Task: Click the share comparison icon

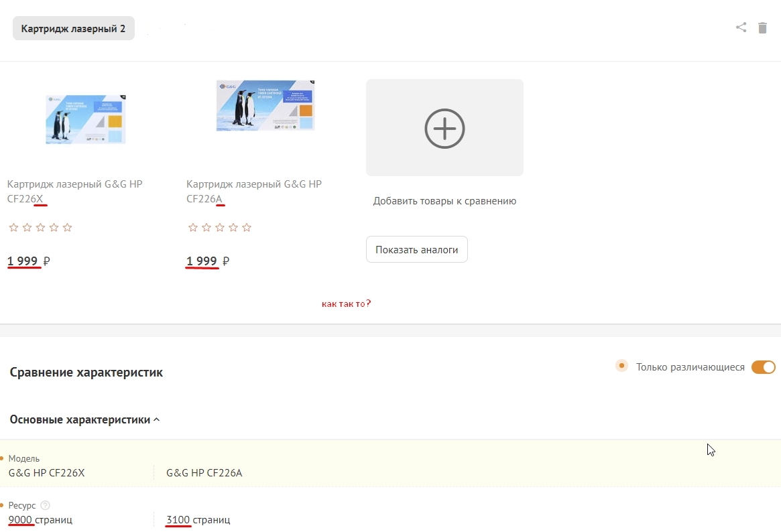Action: [741, 27]
